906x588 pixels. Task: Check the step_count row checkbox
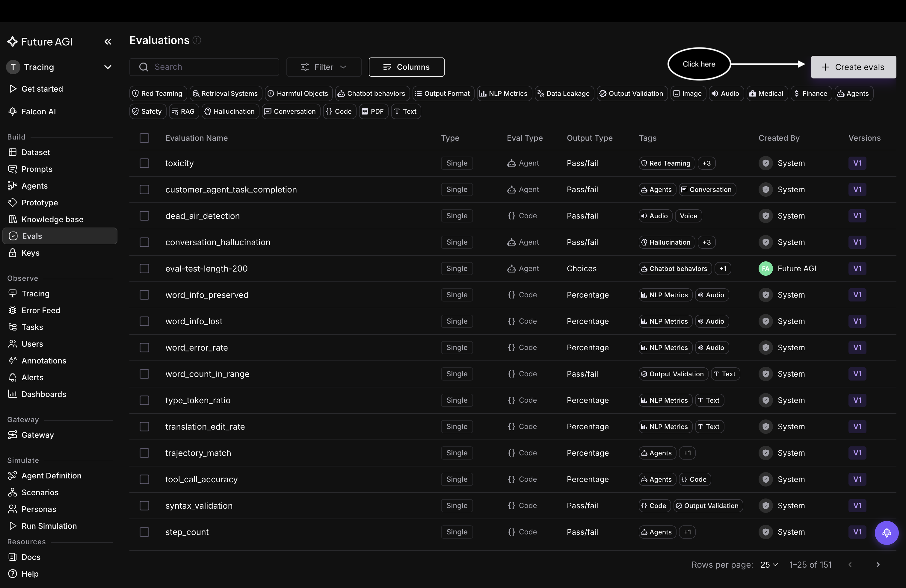[x=144, y=532]
